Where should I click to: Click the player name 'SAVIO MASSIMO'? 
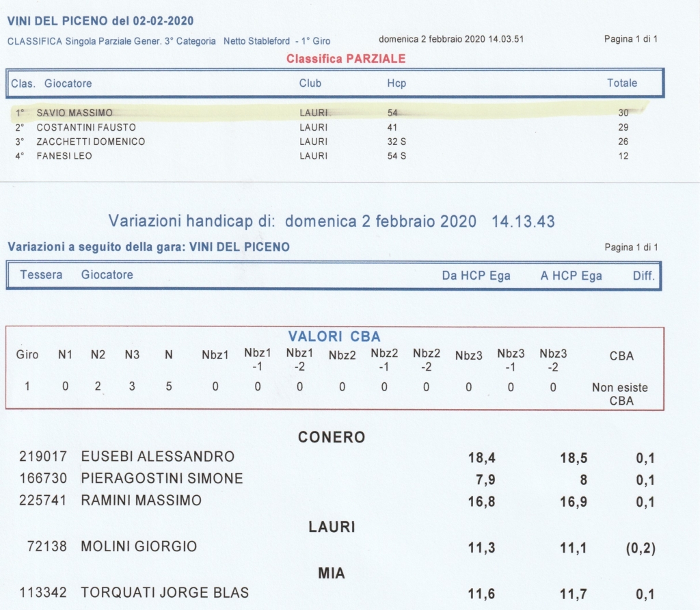pos(75,113)
